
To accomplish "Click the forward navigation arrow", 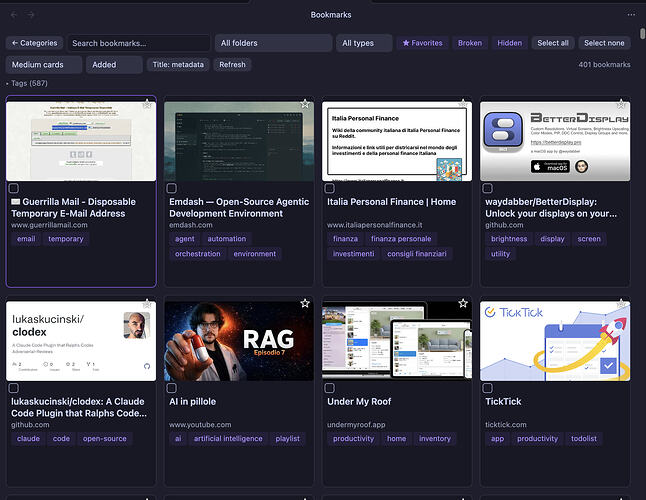I will pos(31,15).
